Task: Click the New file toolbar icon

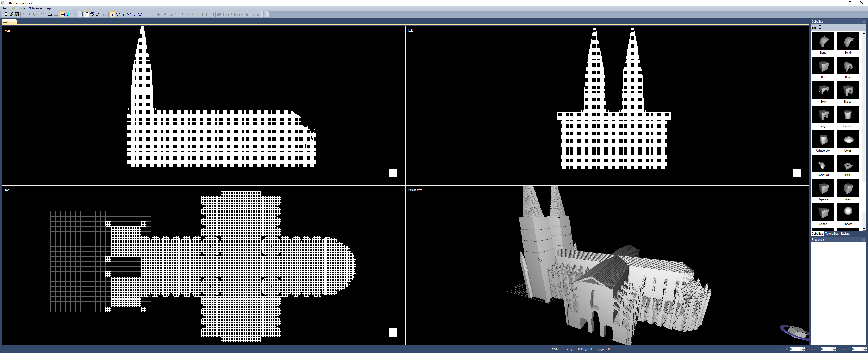Action: [x=6, y=14]
